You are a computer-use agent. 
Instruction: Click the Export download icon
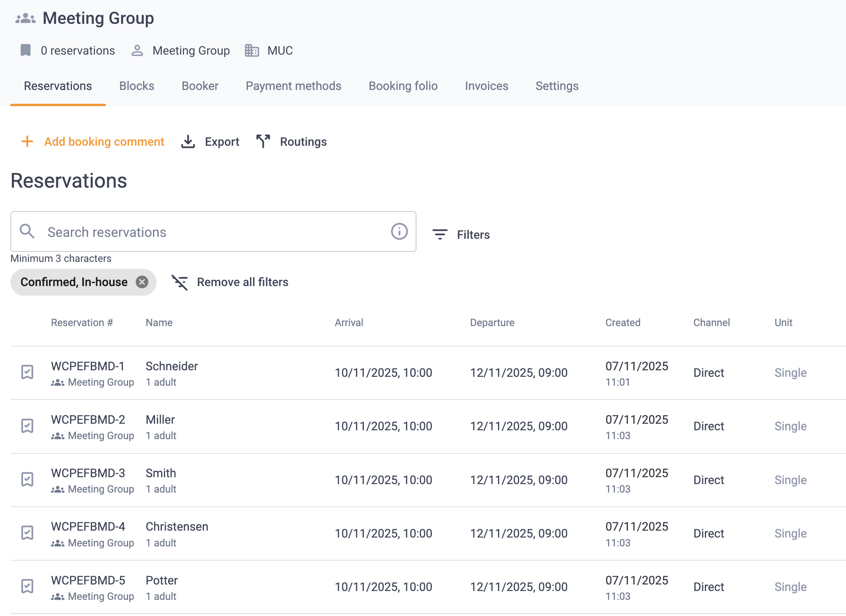tap(188, 142)
